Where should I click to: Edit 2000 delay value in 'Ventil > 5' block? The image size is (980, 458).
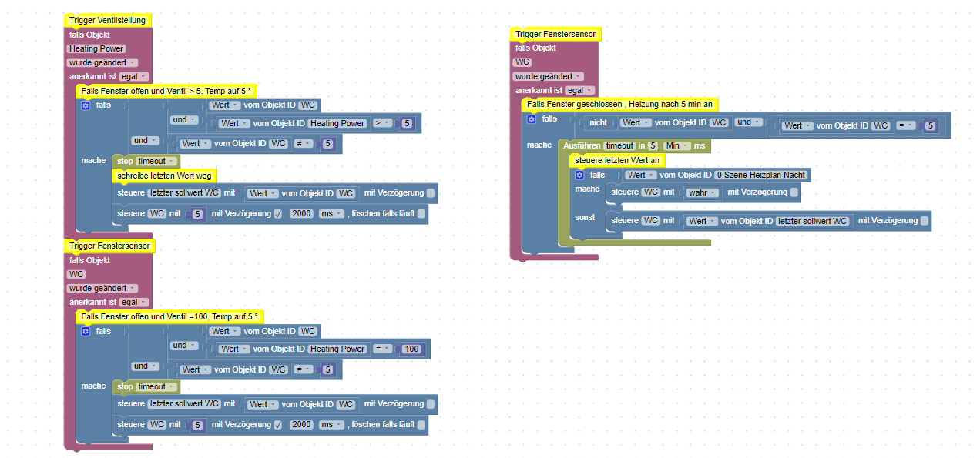pyautogui.click(x=301, y=213)
